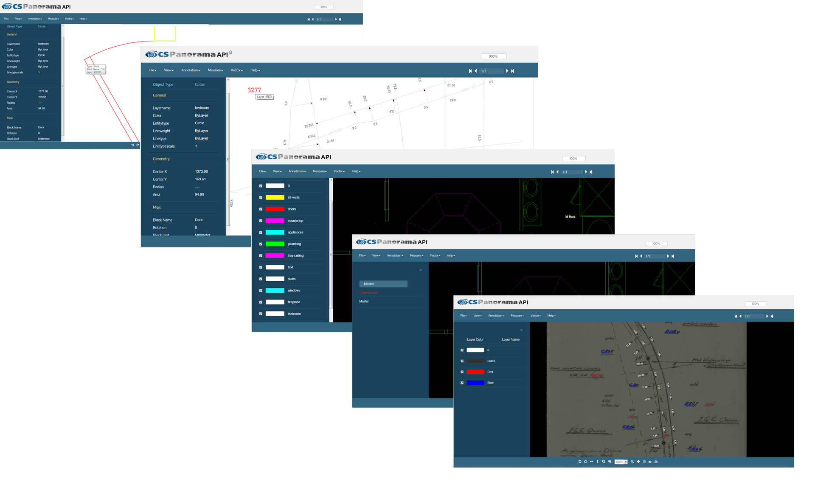The width and height of the screenshot is (815, 504).
Task: Close the Layer Color panel in map window
Action: [x=521, y=330]
